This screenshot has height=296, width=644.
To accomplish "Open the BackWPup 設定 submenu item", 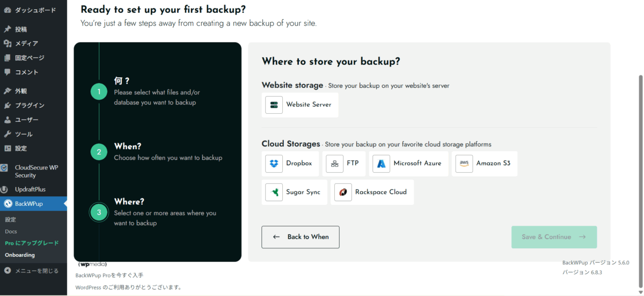I will click(11, 220).
